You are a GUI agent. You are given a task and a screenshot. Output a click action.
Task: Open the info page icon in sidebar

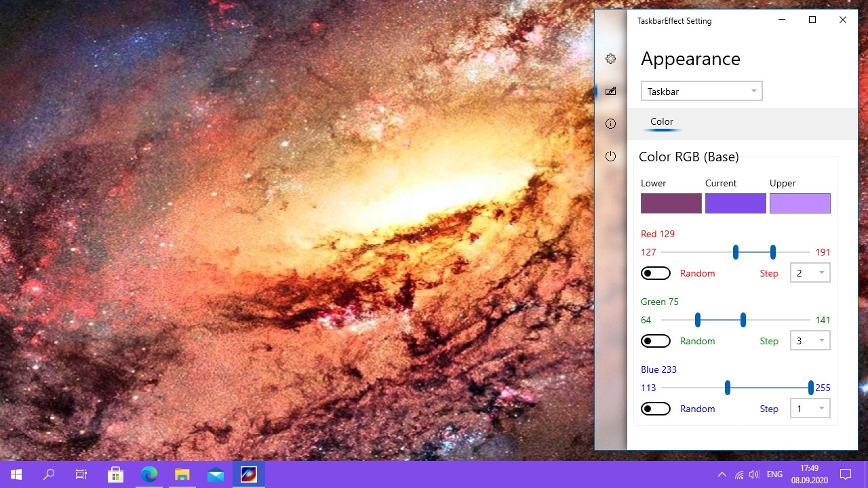point(610,123)
